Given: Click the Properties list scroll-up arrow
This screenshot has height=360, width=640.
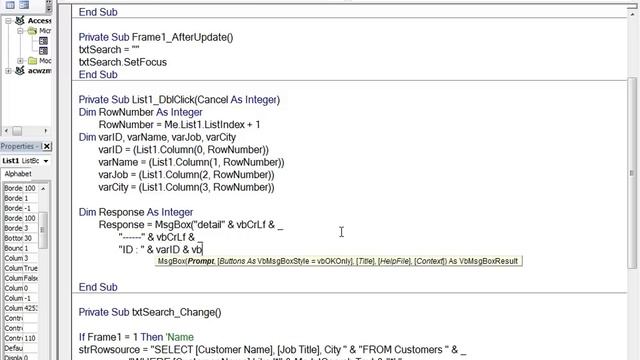Looking at the screenshot, I should tap(43, 188).
